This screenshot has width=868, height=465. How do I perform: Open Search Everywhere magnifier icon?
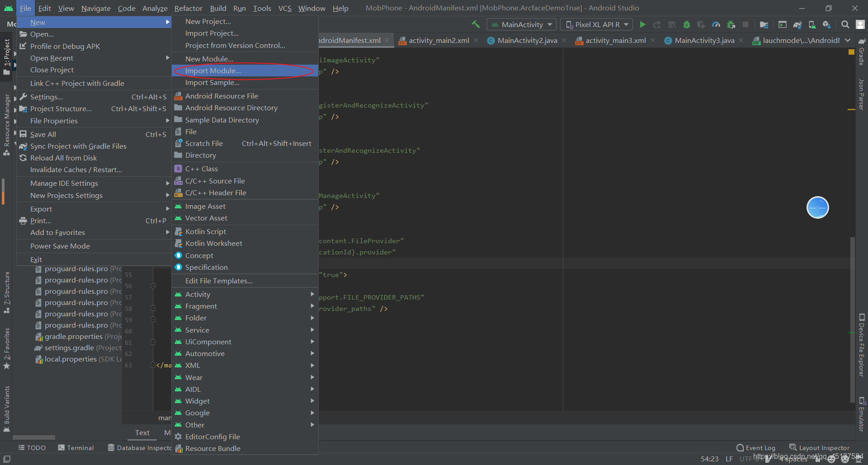845,24
